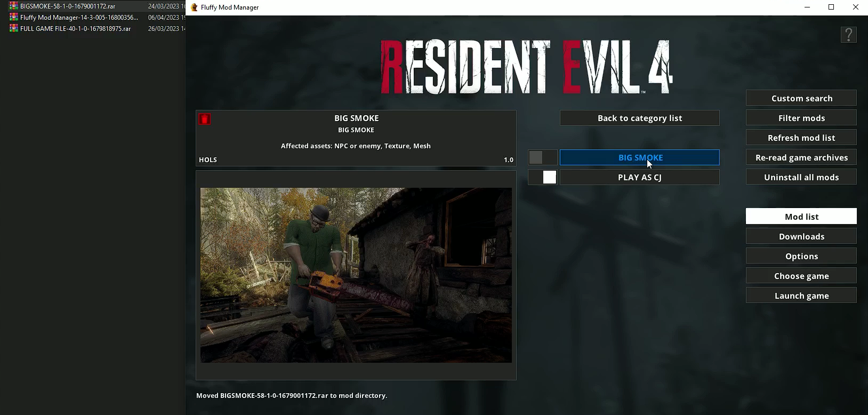Minimize the Fluffy Mod Manager window
The image size is (868, 415).
[x=807, y=7]
